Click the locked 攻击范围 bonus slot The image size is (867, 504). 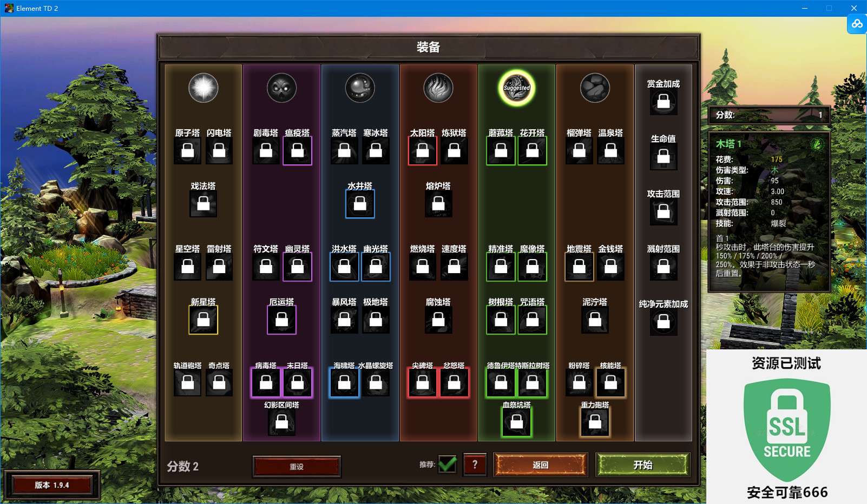click(x=664, y=212)
